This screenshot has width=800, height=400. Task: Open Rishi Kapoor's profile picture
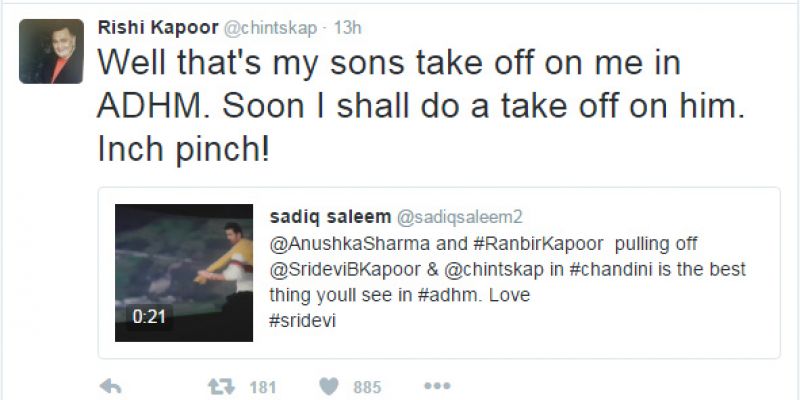tap(51, 52)
